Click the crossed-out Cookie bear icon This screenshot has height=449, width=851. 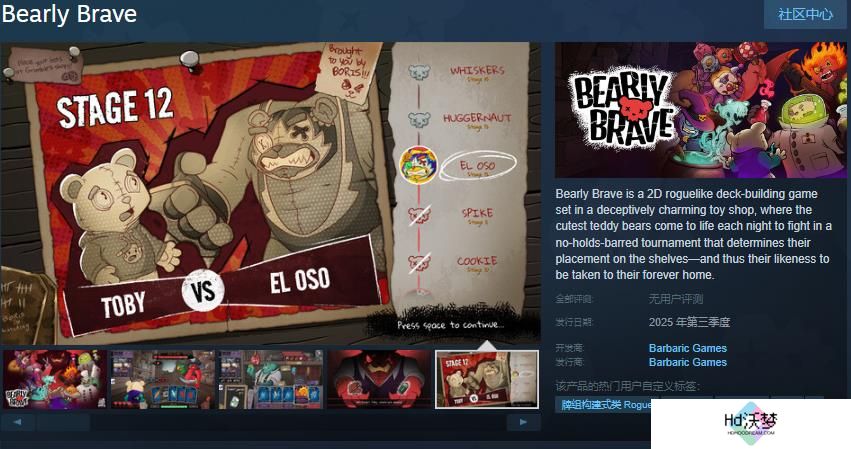point(419,263)
